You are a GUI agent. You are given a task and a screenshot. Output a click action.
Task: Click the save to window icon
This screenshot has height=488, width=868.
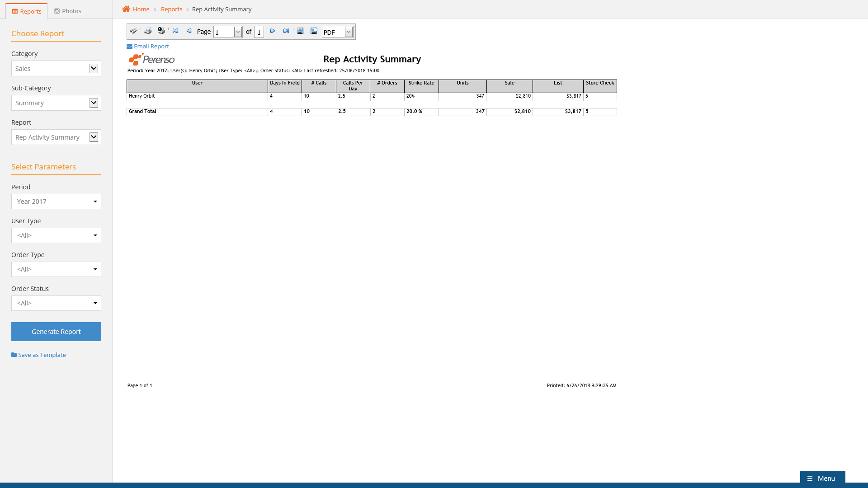pos(314,31)
